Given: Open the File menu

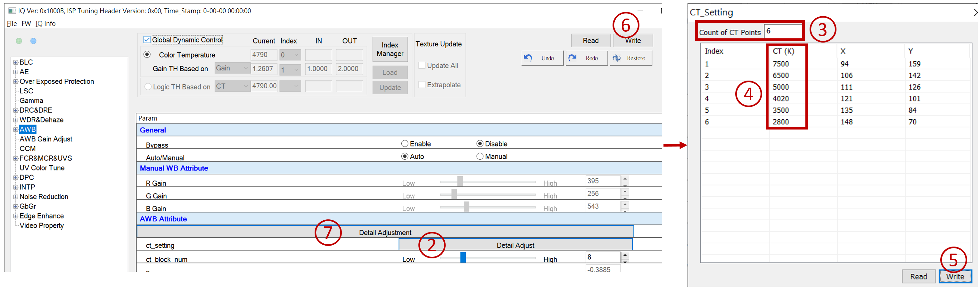Looking at the screenshot, I should (x=12, y=24).
